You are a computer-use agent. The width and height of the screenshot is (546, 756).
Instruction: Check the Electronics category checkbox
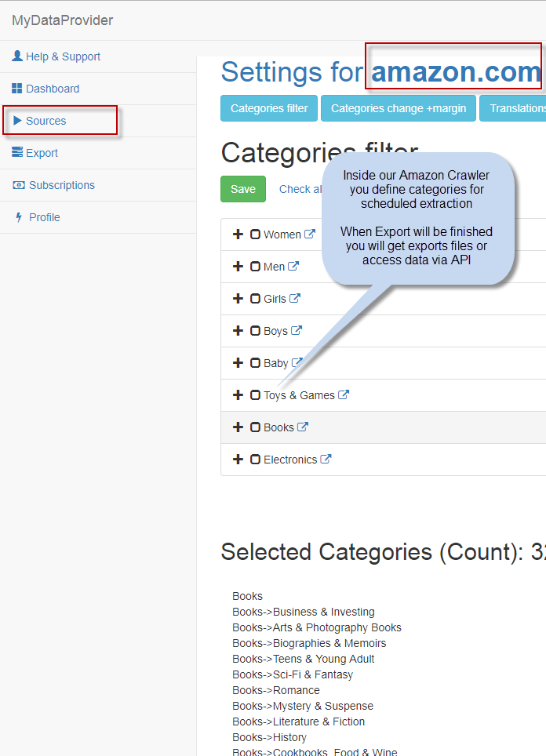(255, 460)
